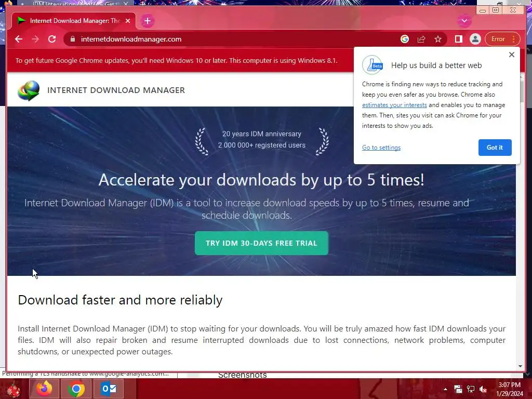Viewport: 532px width, 399px height.
Task: Click the address bar URL internetdownloadmanager.com
Action: 131,39
